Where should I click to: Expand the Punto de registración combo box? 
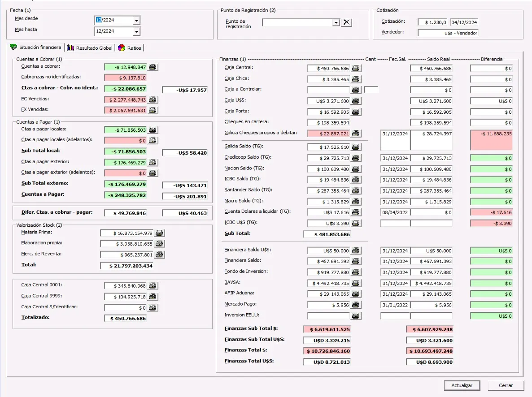click(336, 22)
